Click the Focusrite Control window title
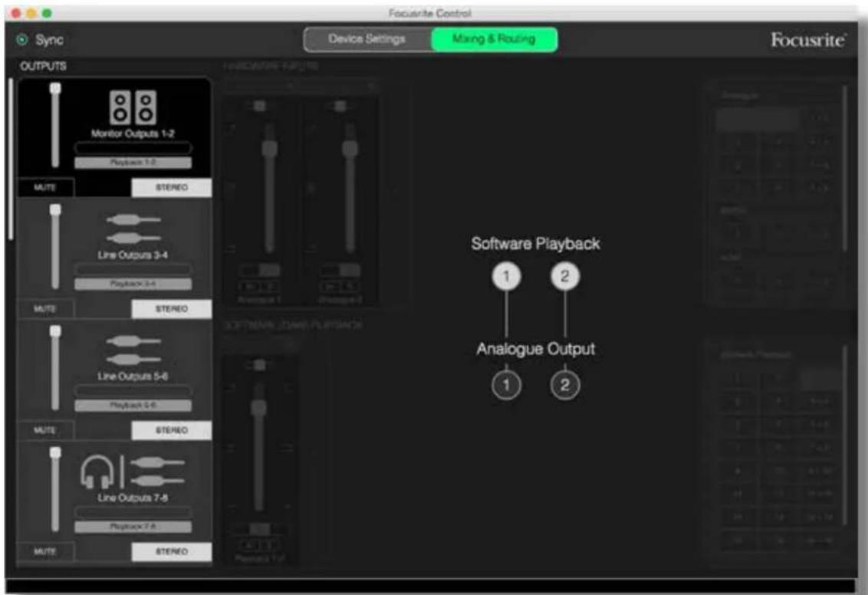The height and width of the screenshot is (595, 868). coord(429,13)
